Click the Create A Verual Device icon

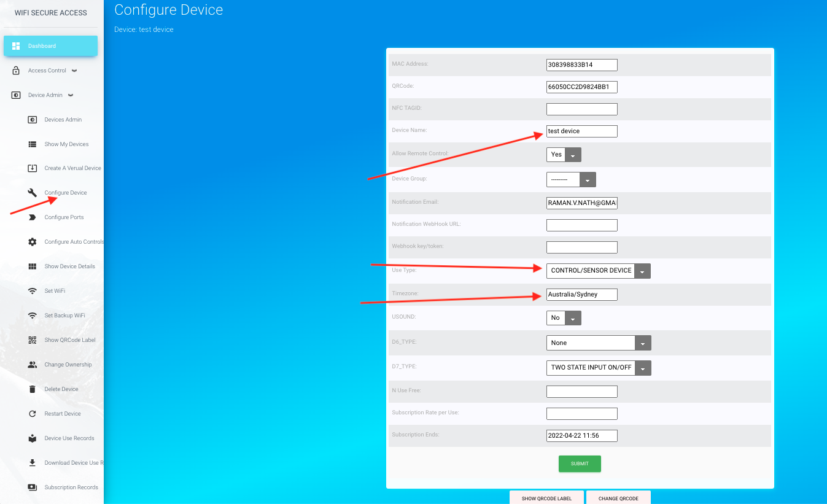coord(33,168)
